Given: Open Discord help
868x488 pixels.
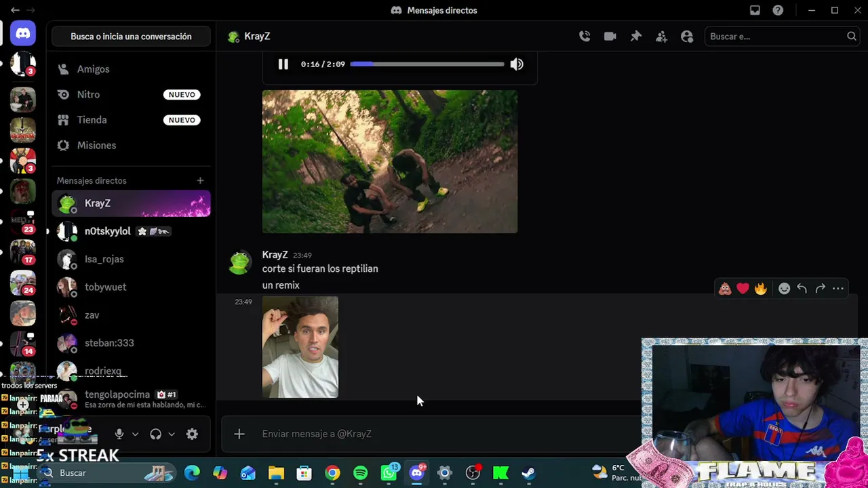Looking at the screenshot, I should point(778,10).
